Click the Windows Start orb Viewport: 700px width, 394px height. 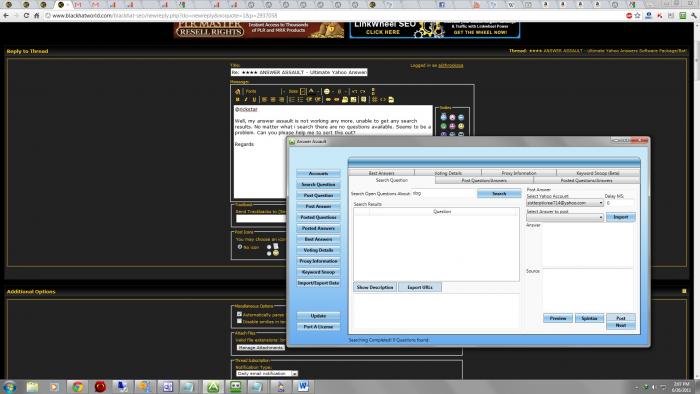10,386
